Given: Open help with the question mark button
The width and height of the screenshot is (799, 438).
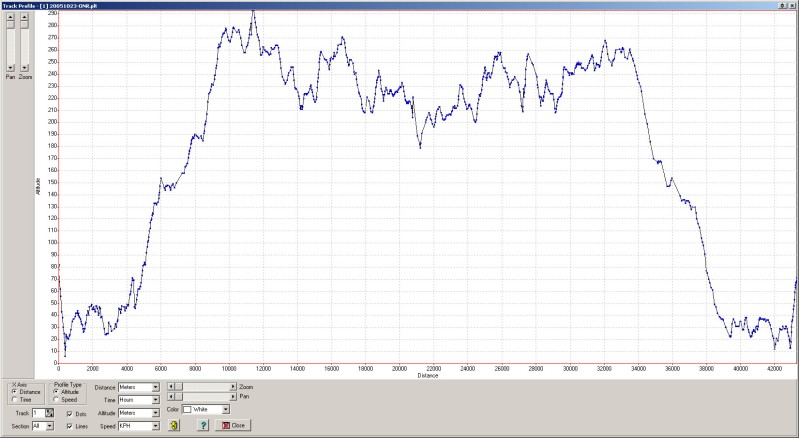Looking at the screenshot, I should 203,425.
